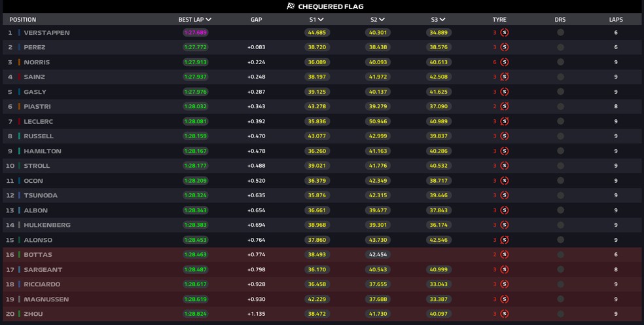Screen dimensions: 644x325
Task: Click Perez's 1:27.772 best lap time
Action: point(196,47)
